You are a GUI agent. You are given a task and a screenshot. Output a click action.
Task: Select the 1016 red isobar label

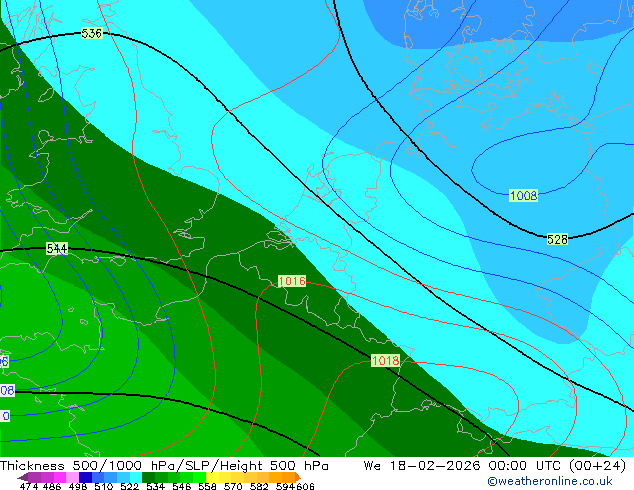(x=292, y=281)
